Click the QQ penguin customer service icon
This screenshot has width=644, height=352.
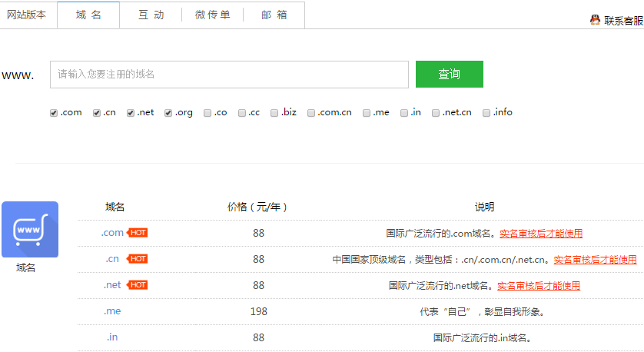pos(595,20)
